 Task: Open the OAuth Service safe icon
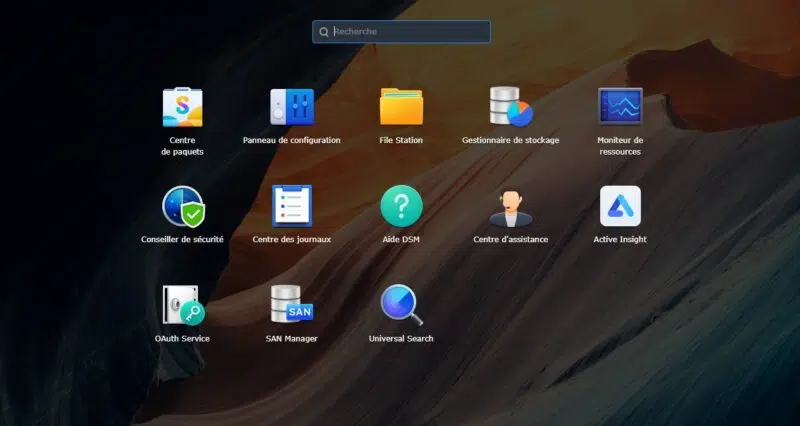[x=182, y=305]
